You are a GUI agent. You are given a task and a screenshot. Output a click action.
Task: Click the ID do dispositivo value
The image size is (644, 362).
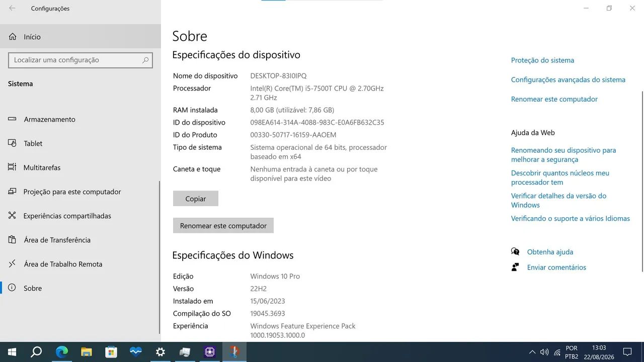[317, 123]
